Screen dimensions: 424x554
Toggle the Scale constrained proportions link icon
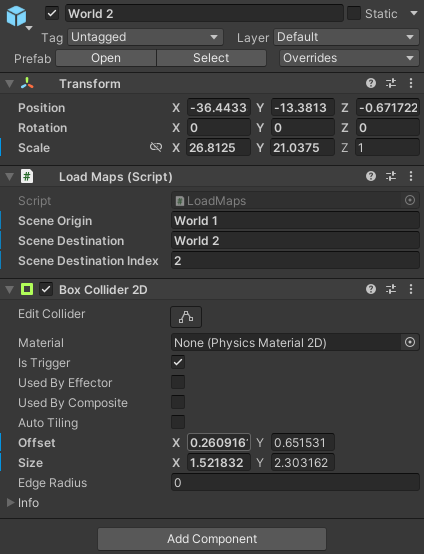pos(156,147)
